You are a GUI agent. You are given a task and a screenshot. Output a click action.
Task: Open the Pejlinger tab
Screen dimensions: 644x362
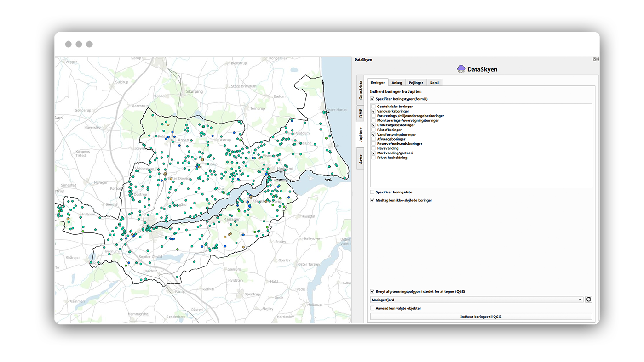pos(415,83)
